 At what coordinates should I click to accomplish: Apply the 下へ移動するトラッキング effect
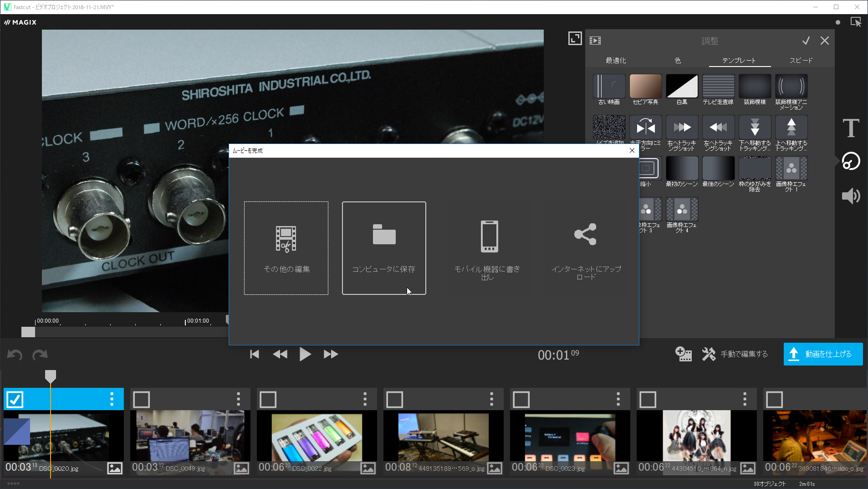coord(755,127)
